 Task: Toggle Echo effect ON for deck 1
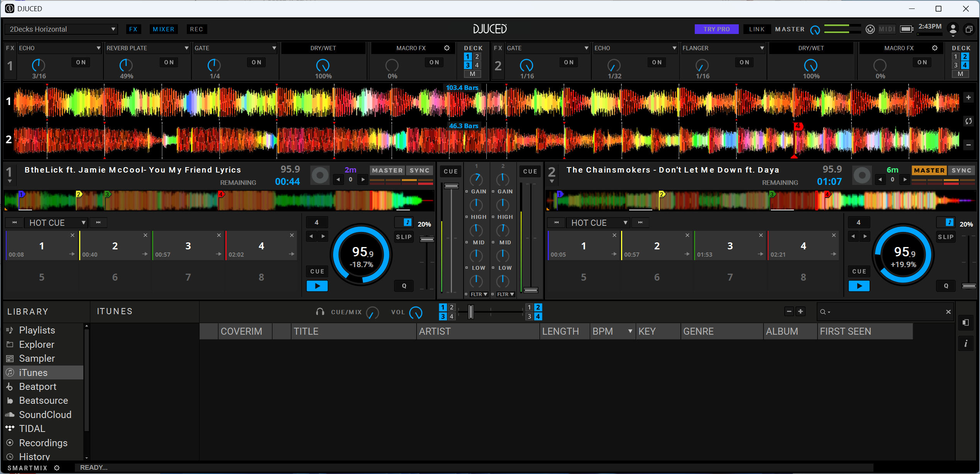coord(81,62)
